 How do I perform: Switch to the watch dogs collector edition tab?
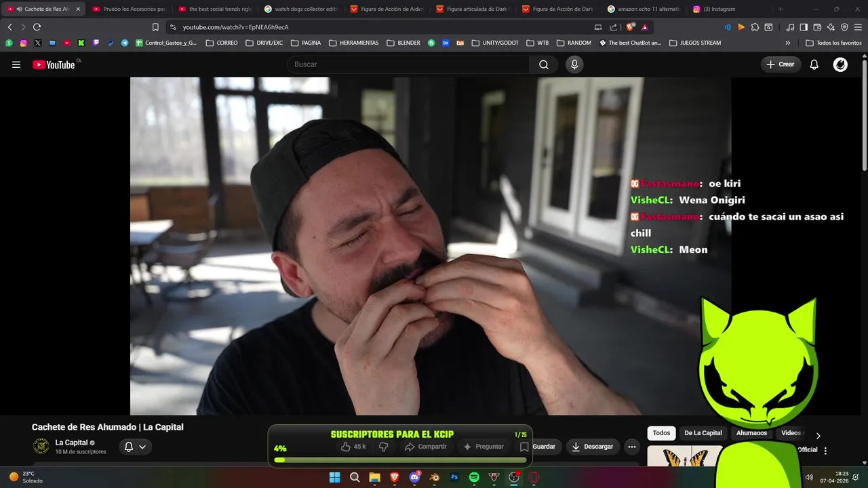[300, 9]
